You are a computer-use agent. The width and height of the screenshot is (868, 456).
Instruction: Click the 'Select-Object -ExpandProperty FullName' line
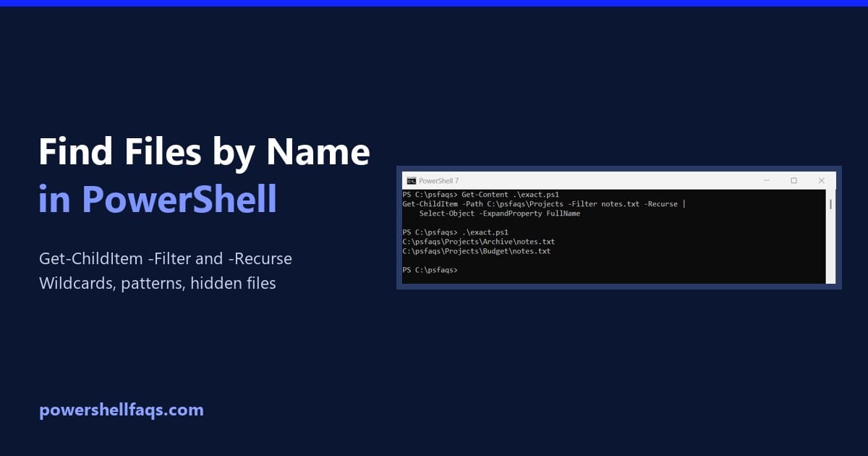(x=500, y=214)
